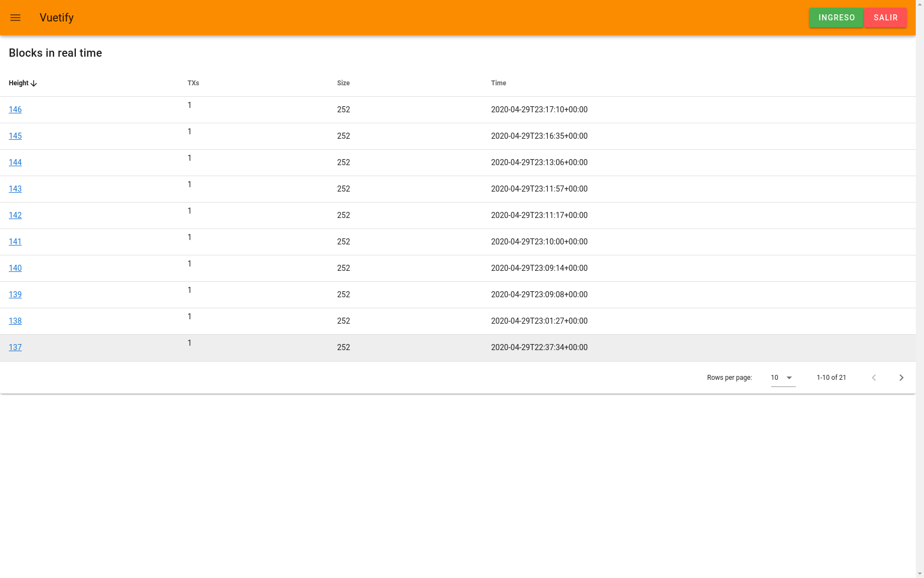Sort by the TXs column header
Screen dimensions: 924x578
tap(193, 83)
